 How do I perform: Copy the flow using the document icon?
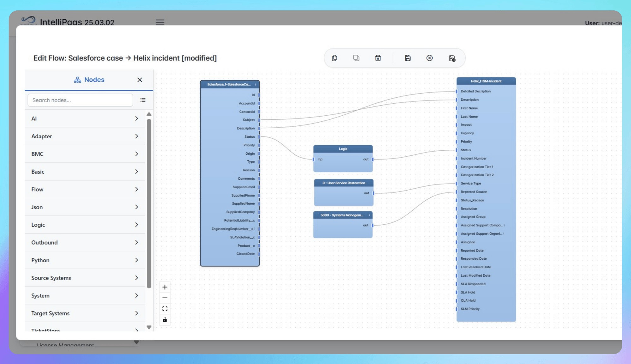click(x=335, y=58)
